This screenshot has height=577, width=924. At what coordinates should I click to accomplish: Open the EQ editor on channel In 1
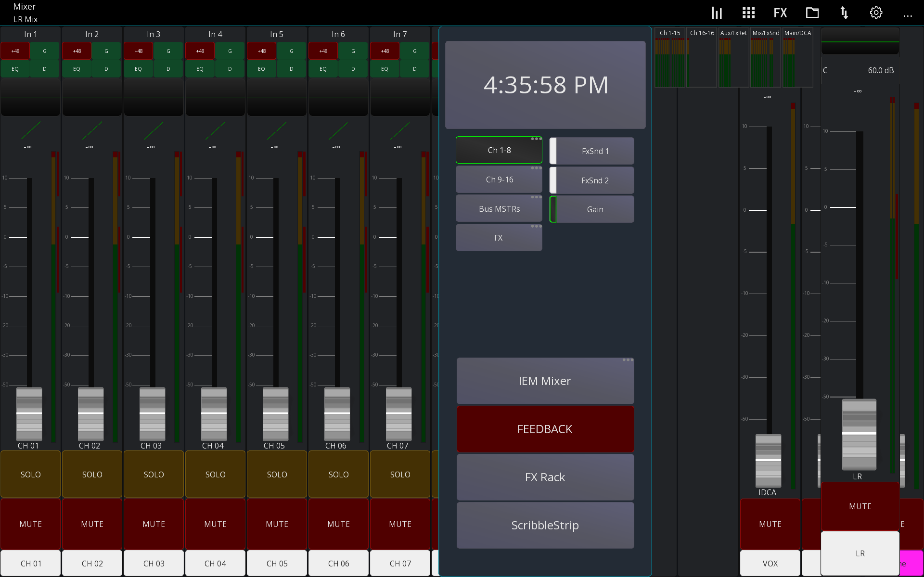15,68
